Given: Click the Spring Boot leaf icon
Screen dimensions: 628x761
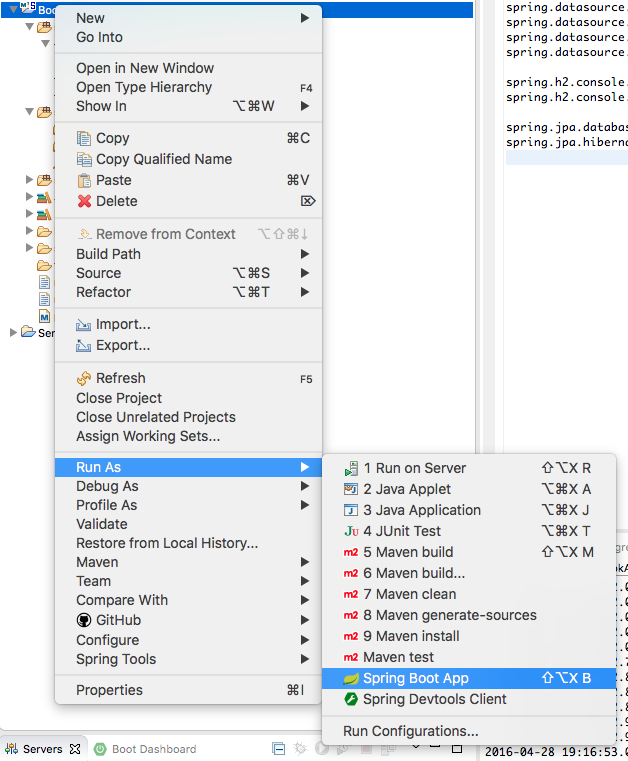Looking at the screenshot, I should pos(351,678).
